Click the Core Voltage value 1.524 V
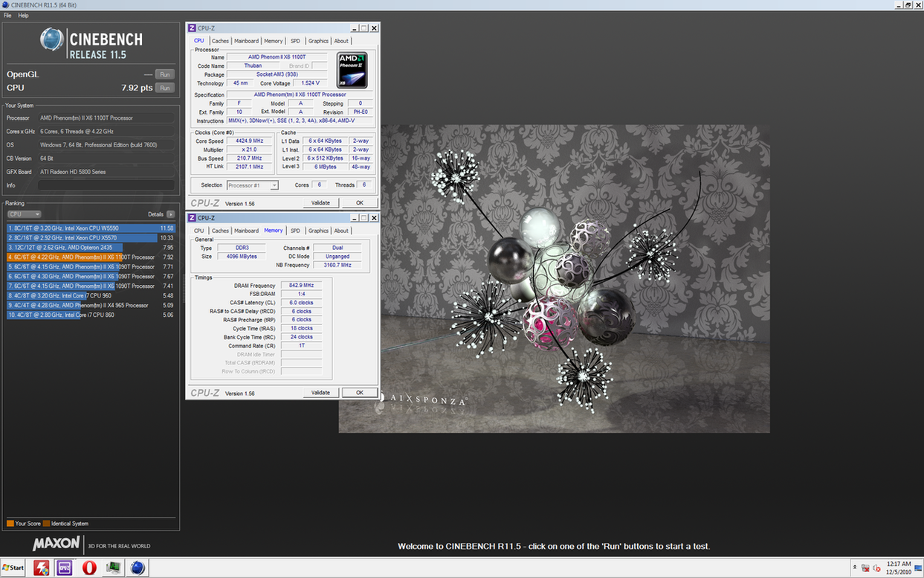924x578 pixels. (311, 83)
